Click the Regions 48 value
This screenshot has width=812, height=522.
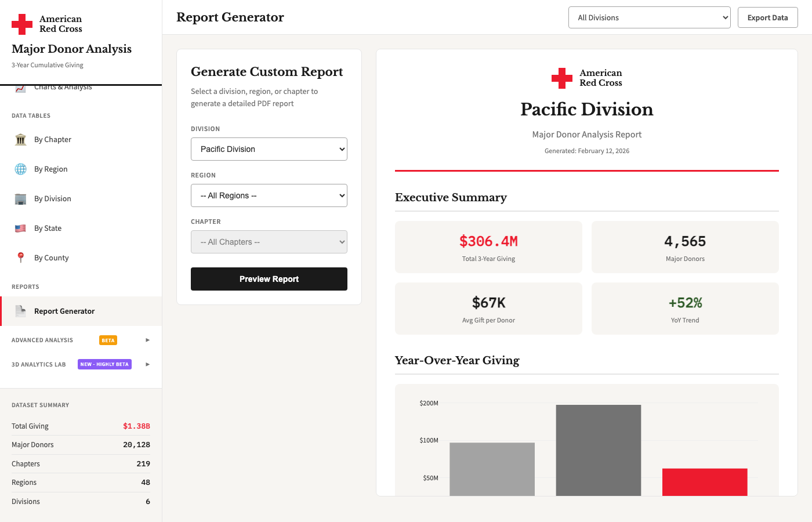click(x=146, y=483)
